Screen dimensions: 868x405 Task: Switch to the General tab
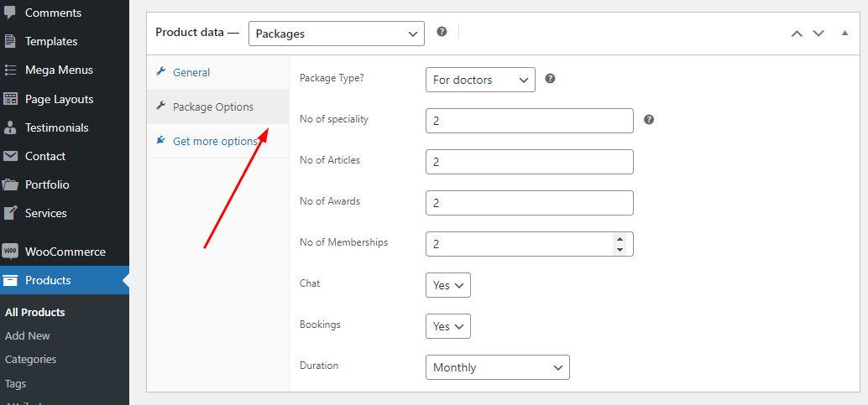tap(191, 73)
